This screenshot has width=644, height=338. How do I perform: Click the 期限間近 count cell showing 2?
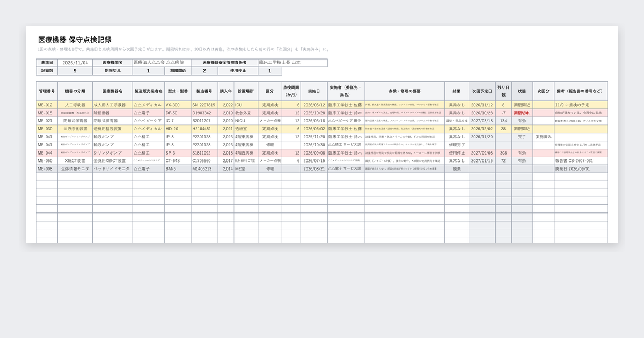pos(204,71)
